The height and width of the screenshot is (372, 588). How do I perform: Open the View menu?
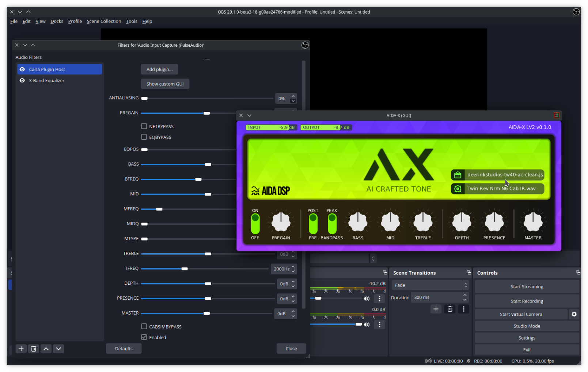click(41, 22)
